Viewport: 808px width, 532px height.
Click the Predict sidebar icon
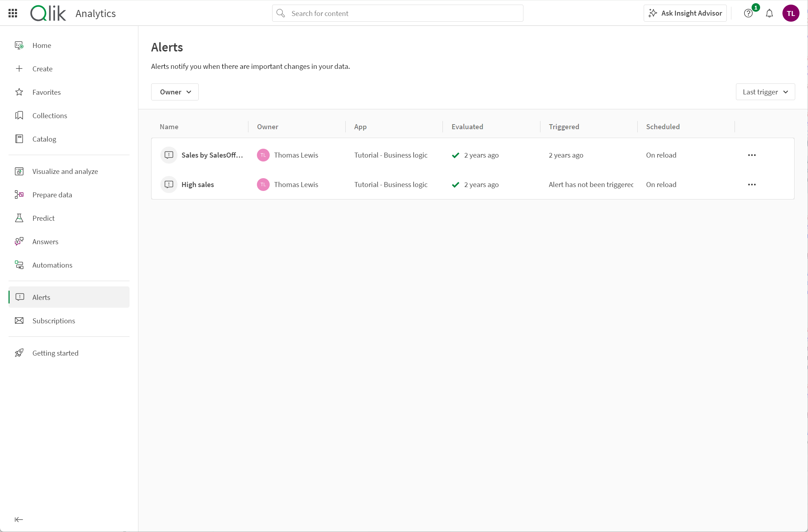pos(20,218)
